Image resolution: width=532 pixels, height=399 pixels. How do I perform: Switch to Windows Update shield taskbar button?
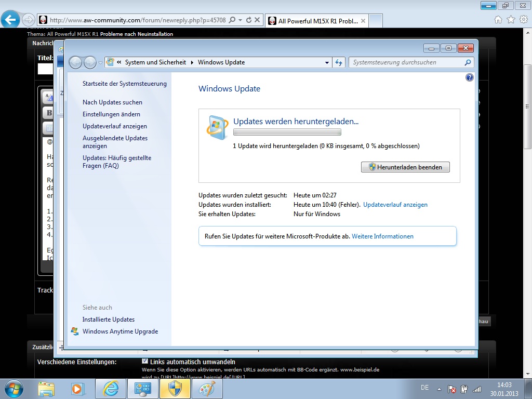pos(175,389)
